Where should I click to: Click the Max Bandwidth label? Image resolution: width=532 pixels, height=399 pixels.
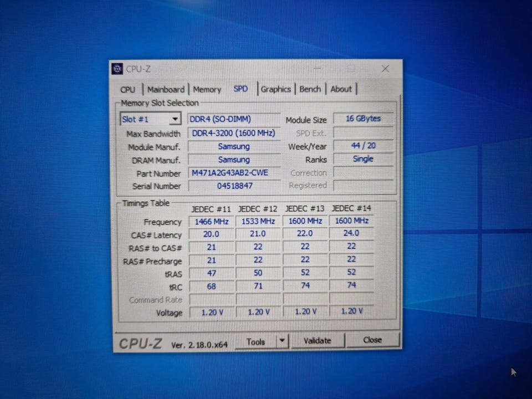click(154, 134)
